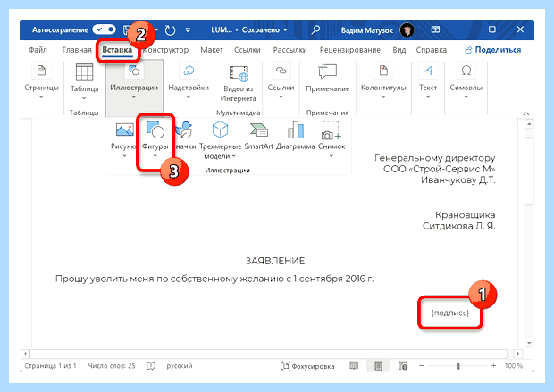The image size is (554, 392).
Task: Switch to the Вид tab
Action: pyautogui.click(x=399, y=50)
